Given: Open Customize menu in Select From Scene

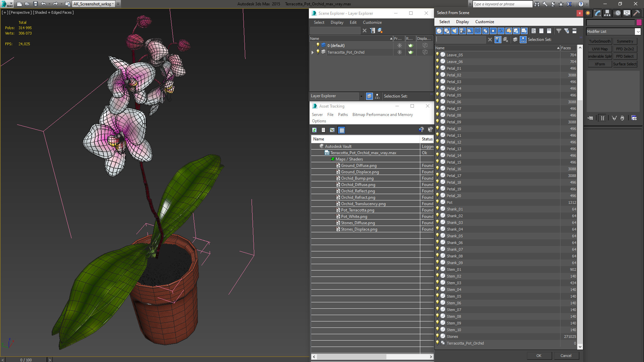Looking at the screenshot, I should 484,22.
